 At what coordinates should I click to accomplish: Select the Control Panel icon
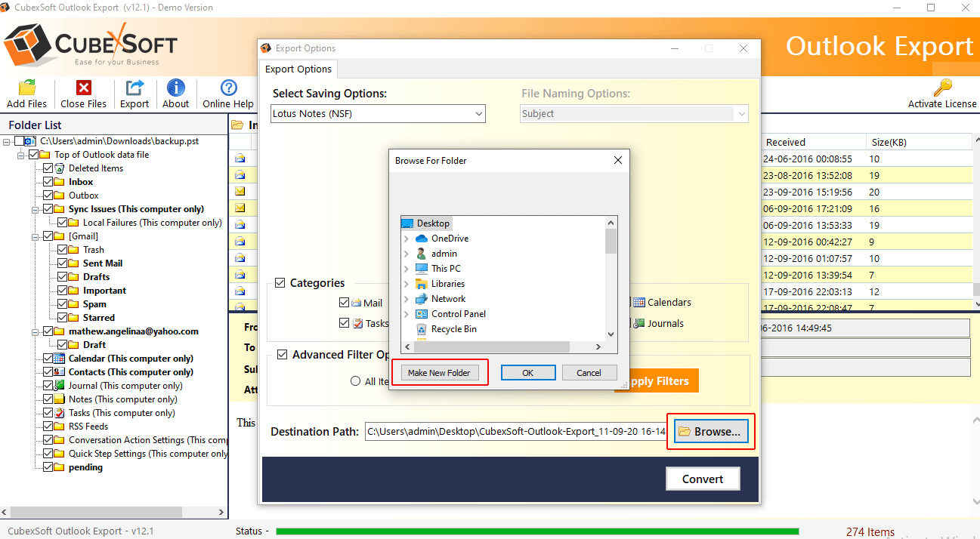(x=422, y=314)
